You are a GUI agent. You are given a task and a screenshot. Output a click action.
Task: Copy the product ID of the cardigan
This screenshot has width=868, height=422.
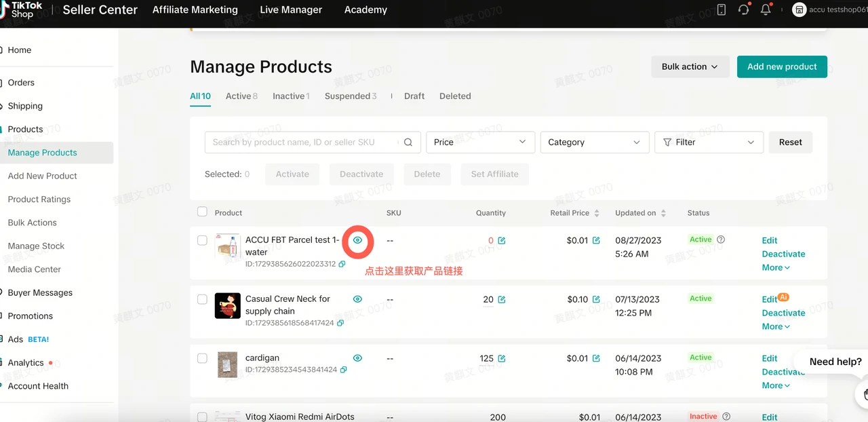pyautogui.click(x=343, y=370)
